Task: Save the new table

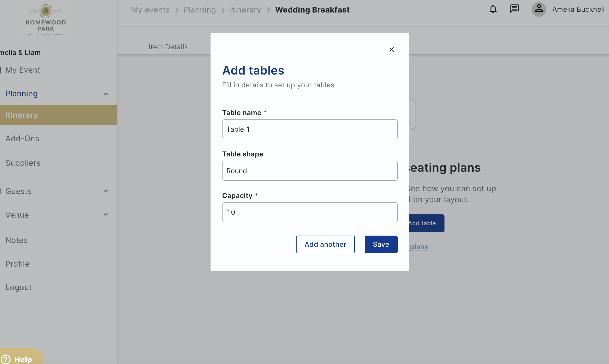Action: (x=381, y=244)
